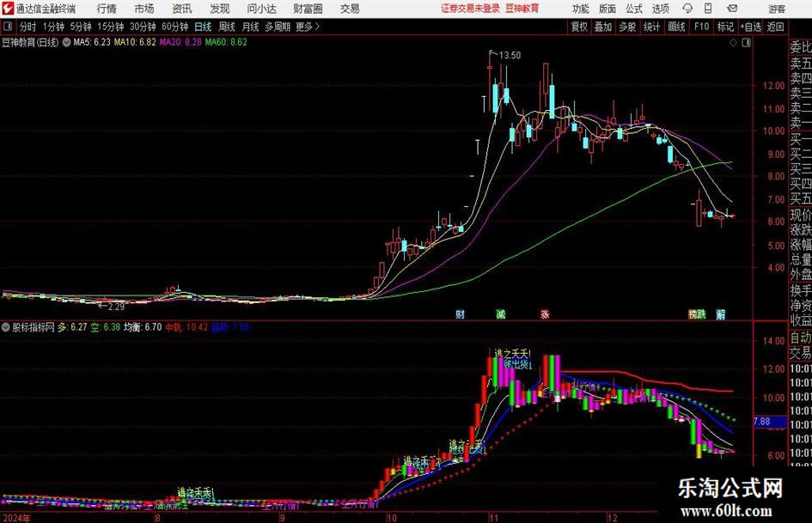The width and height of the screenshot is (812, 523).
Task: Click the 标记 mark button
Action: (x=725, y=27)
